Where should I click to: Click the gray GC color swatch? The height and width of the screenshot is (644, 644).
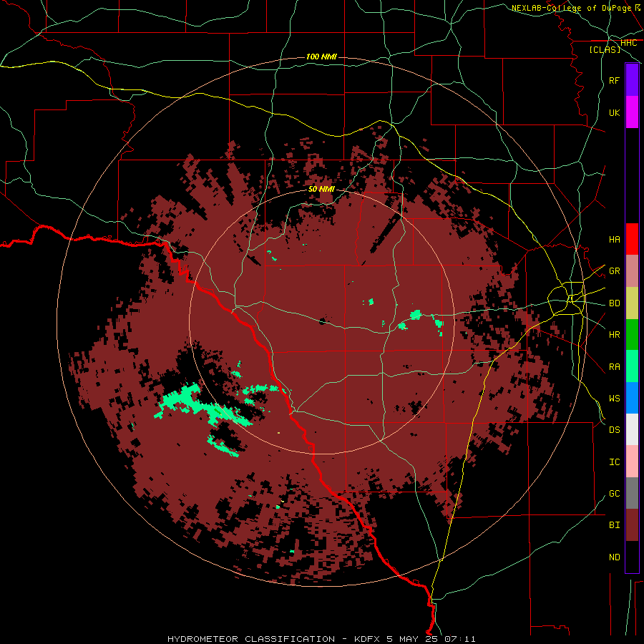pyautogui.click(x=632, y=493)
